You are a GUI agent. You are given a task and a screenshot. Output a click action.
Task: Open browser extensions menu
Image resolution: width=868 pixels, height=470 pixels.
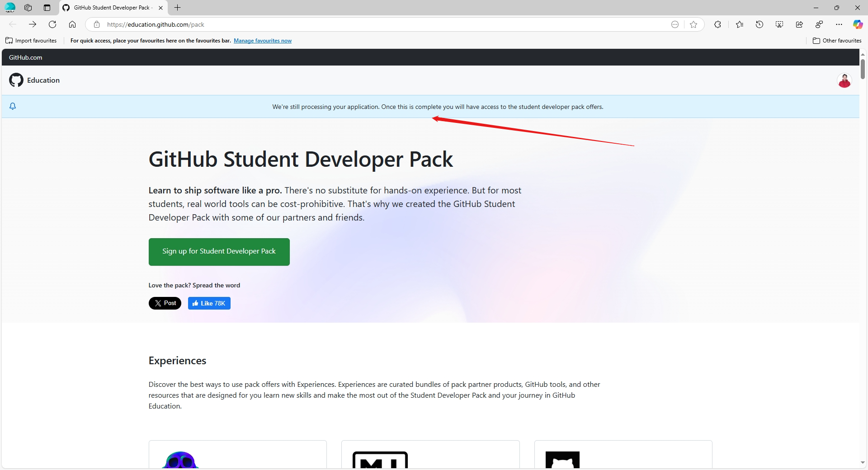(718, 24)
